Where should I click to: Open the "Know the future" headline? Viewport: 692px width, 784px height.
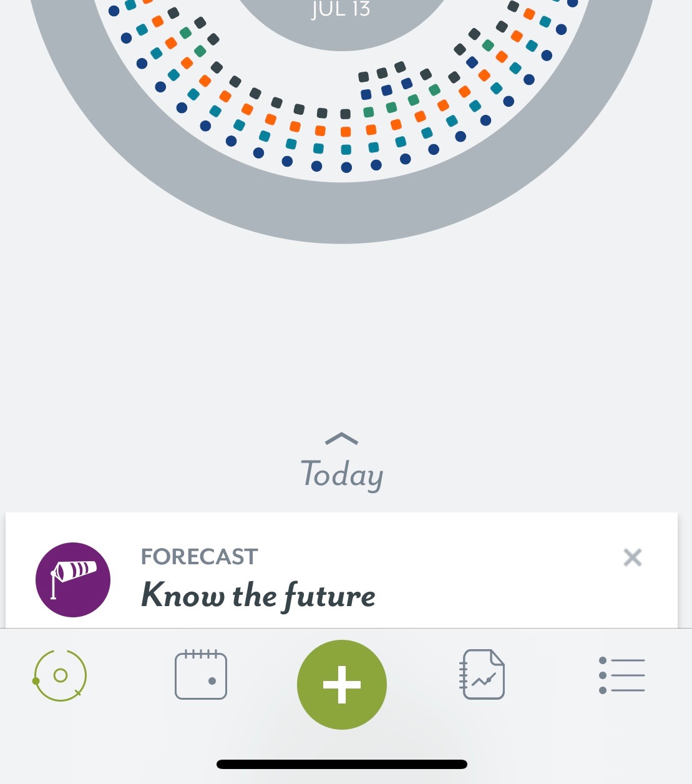[x=258, y=595]
